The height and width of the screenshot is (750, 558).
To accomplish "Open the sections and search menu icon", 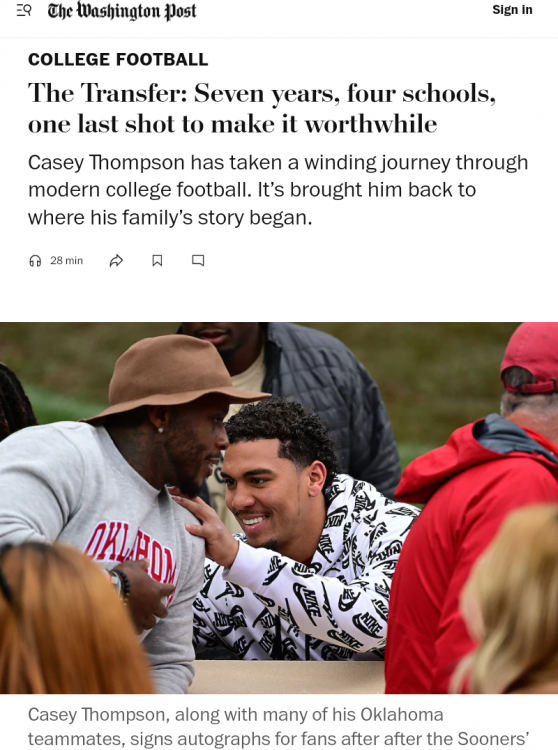I will coord(24,10).
